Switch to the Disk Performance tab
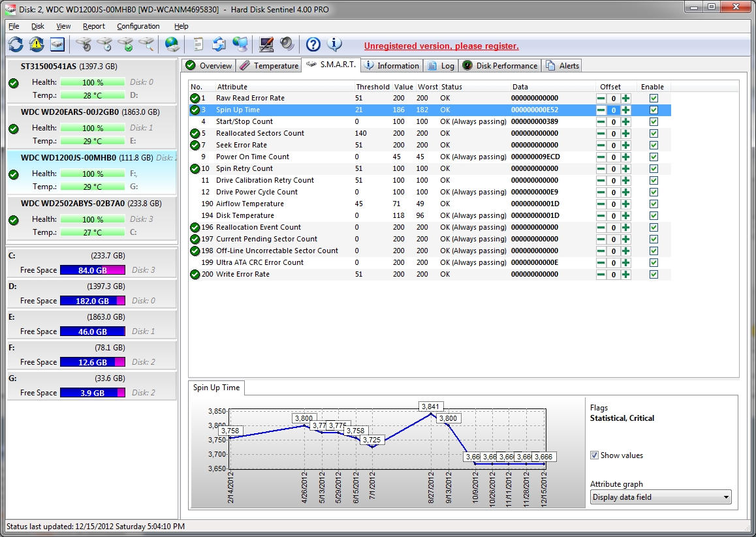Viewport: 756px width, 537px height. click(500, 66)
